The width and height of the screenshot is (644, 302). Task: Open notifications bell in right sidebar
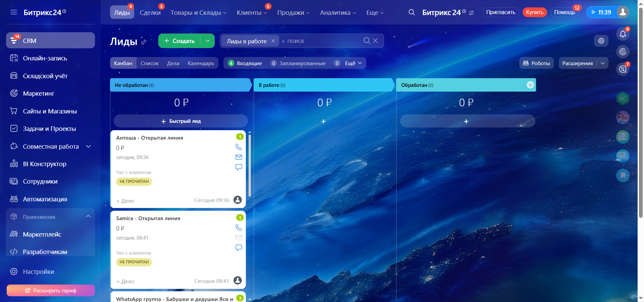(x=623, y=34)
